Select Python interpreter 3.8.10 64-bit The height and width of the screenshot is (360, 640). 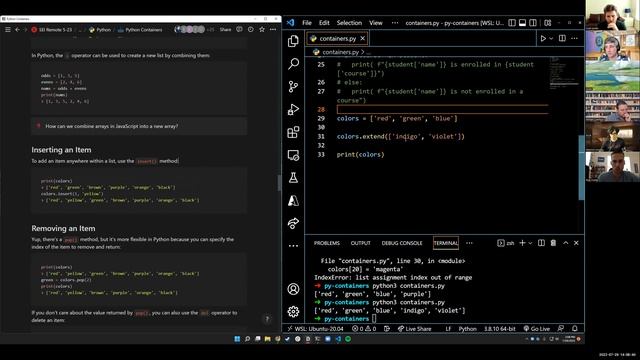pyautogui.click(x=500, y=329)
